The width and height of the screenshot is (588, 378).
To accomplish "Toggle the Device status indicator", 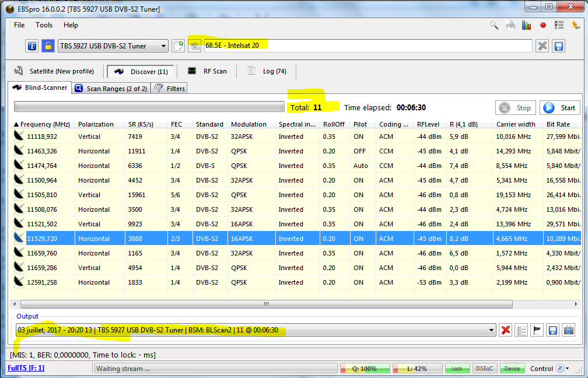I will click(512, 369).
